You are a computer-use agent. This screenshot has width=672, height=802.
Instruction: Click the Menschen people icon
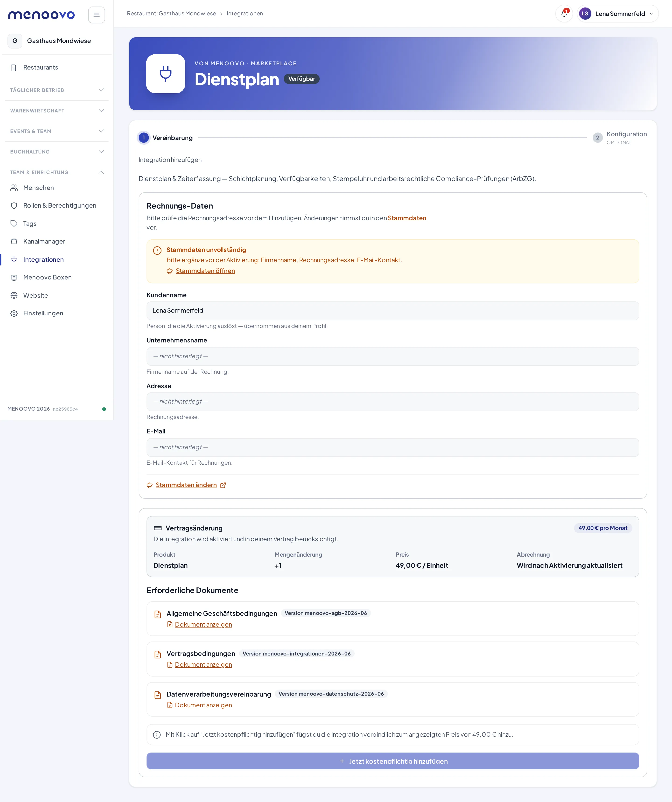[14, 188]
